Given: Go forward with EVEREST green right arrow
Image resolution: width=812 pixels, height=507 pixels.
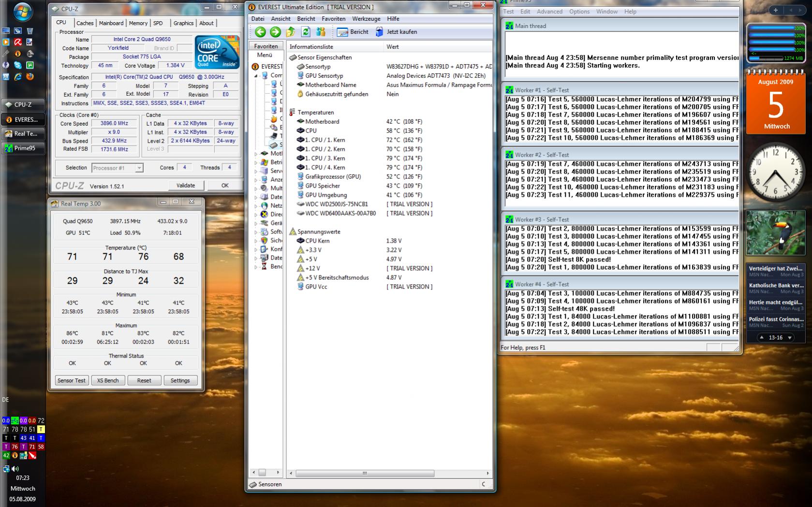Looking at the screenshot, I should point(275,32).
